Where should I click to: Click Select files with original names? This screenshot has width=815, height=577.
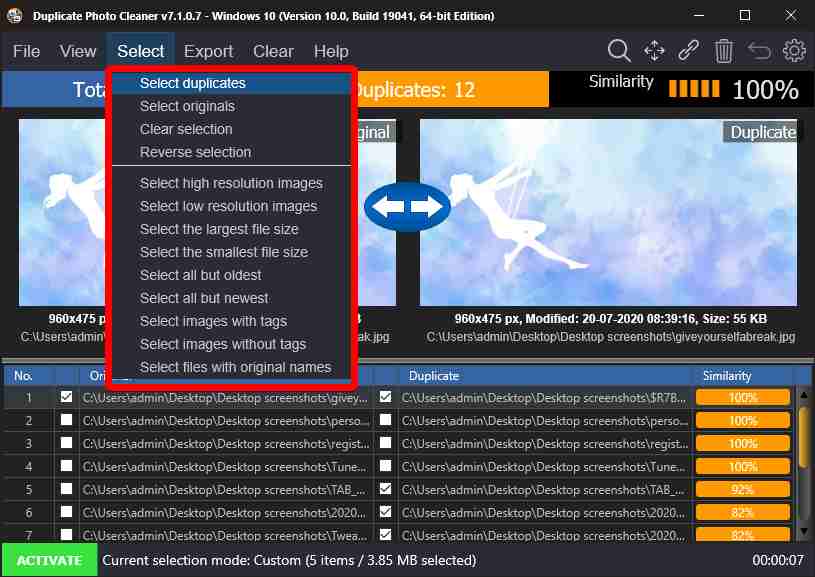232,367
